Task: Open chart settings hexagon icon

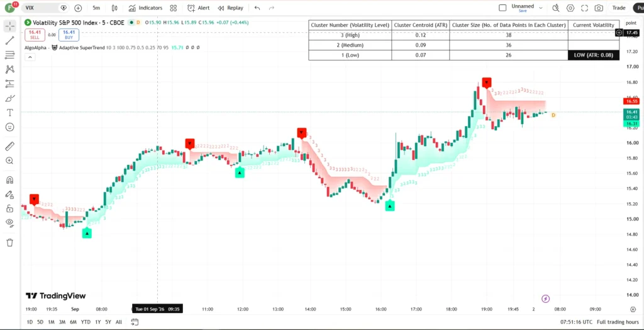Action: tap(570, 8)
